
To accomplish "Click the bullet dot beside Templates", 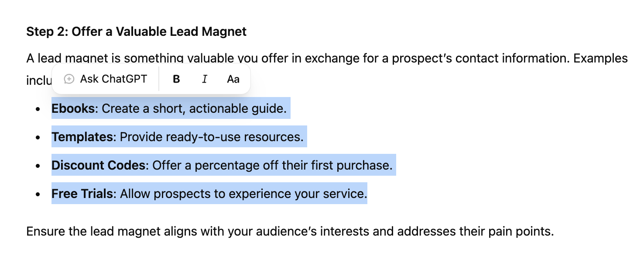I will pos(39,137).
